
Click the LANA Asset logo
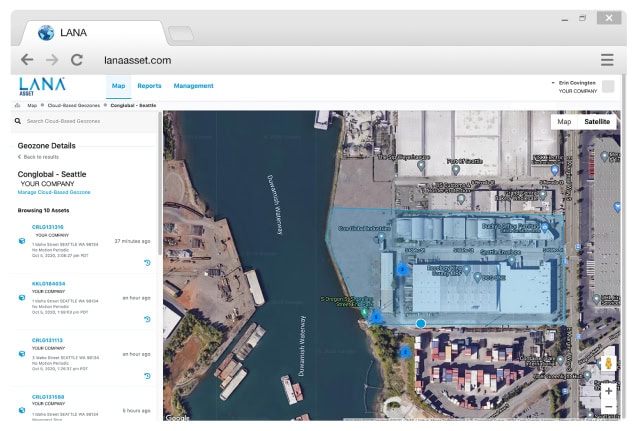42,86
